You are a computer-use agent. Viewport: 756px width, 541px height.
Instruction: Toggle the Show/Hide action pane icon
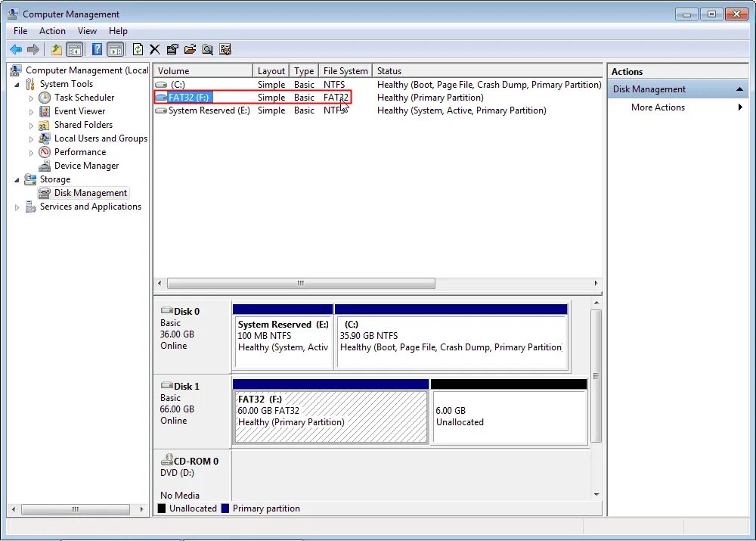116,49
